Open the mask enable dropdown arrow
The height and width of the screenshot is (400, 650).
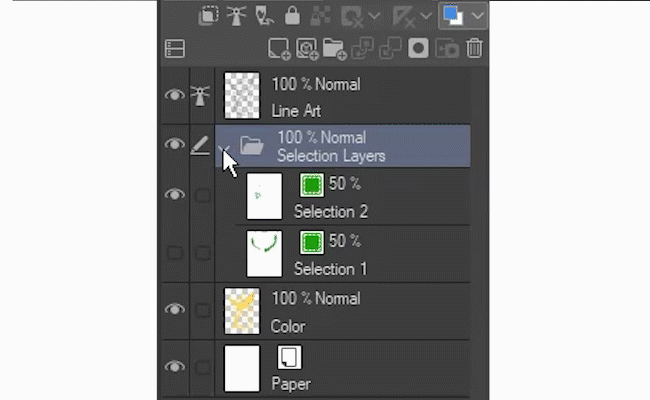[375, 16]
